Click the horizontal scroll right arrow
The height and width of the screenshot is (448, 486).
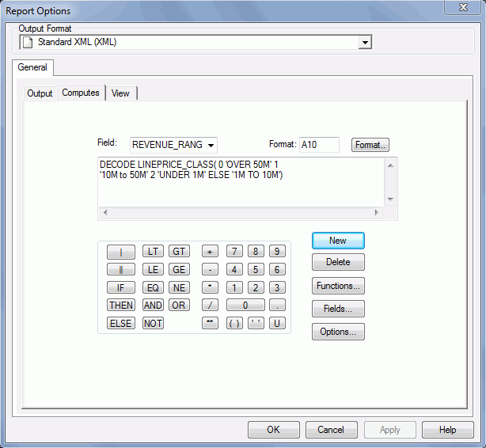click(x=377, y=212)
